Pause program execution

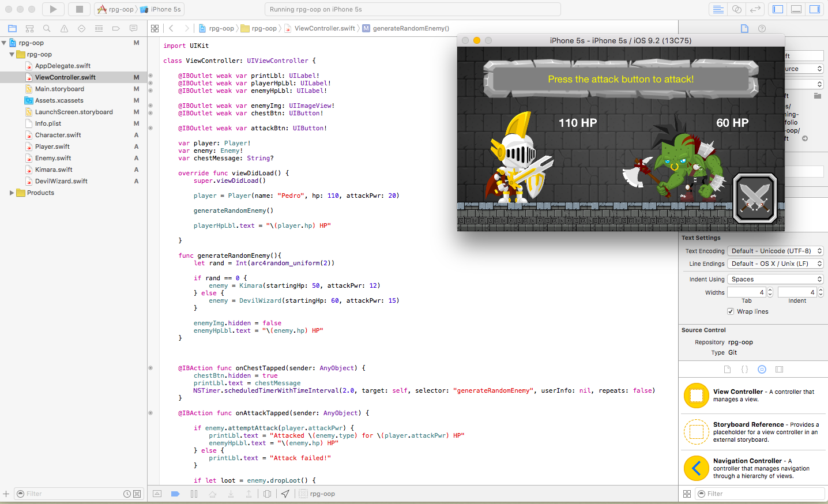point(194,494)
